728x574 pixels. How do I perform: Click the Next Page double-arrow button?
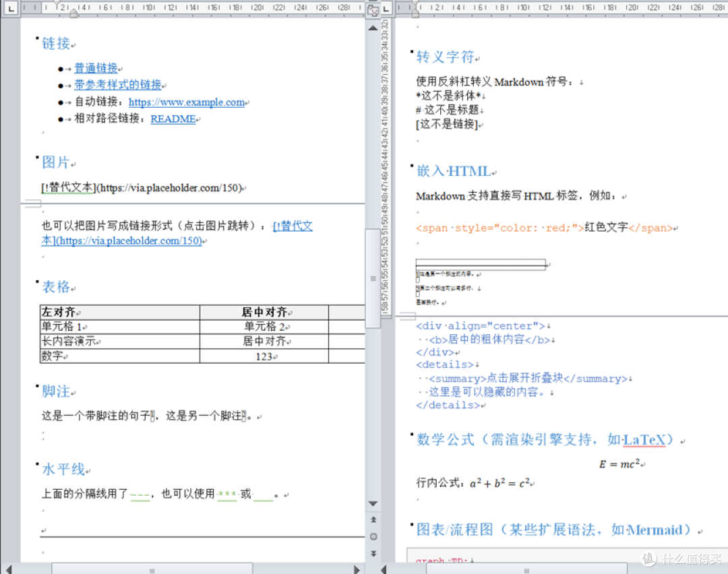pyautogui.click(x=373, y=554)
